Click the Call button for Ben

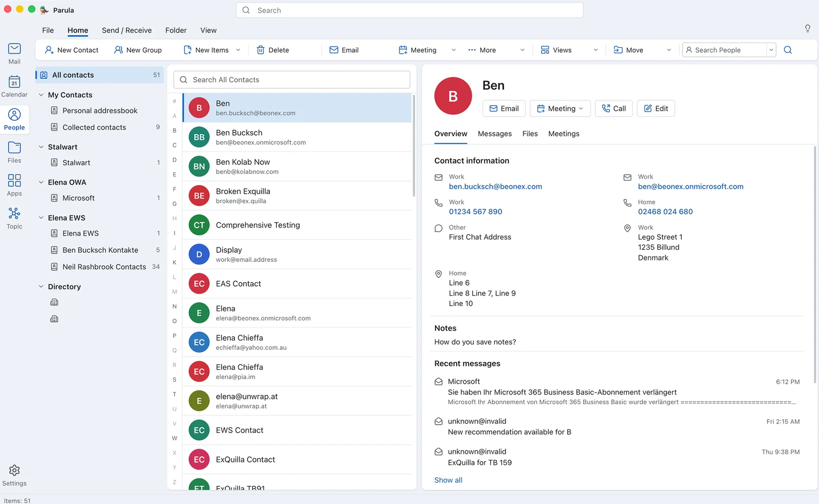pyautogui.click(x=614, y=108)
